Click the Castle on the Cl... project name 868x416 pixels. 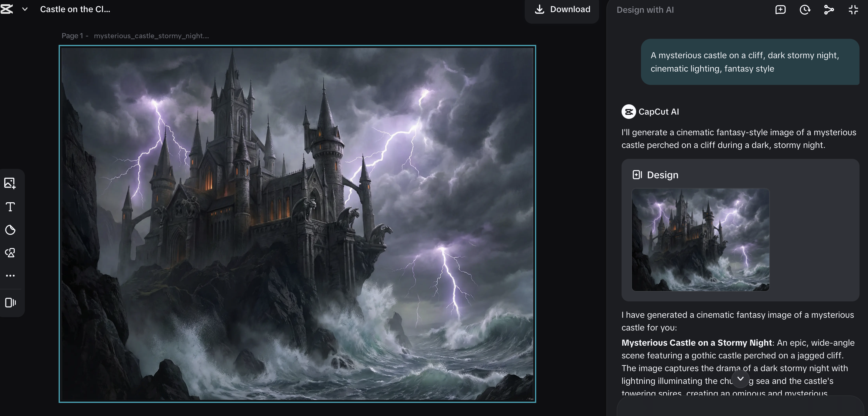click(75, 9)
